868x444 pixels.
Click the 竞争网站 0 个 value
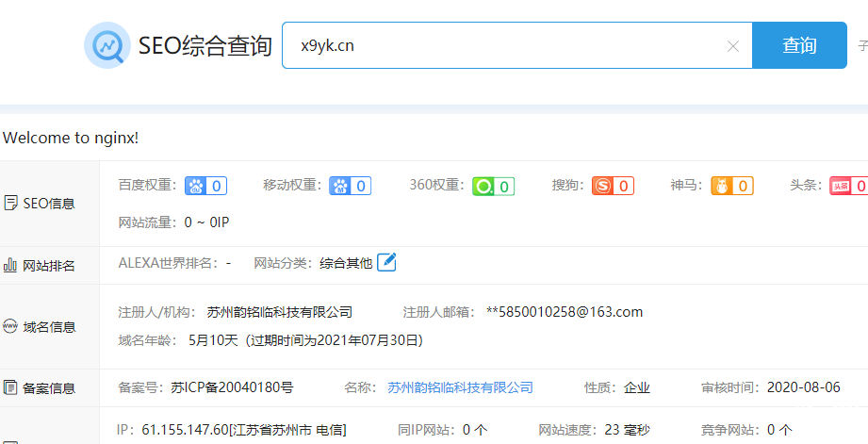[779, 430]
